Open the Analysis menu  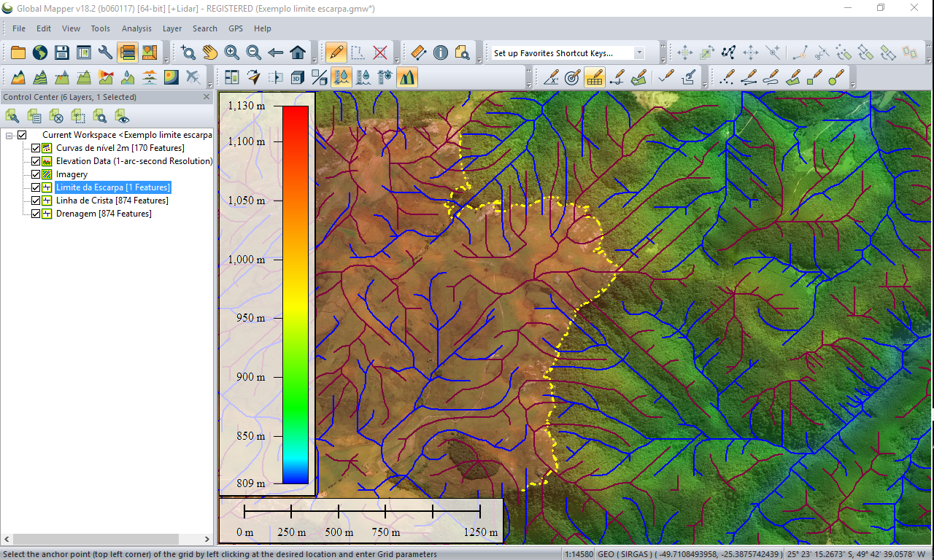click(x=136, y=28)
